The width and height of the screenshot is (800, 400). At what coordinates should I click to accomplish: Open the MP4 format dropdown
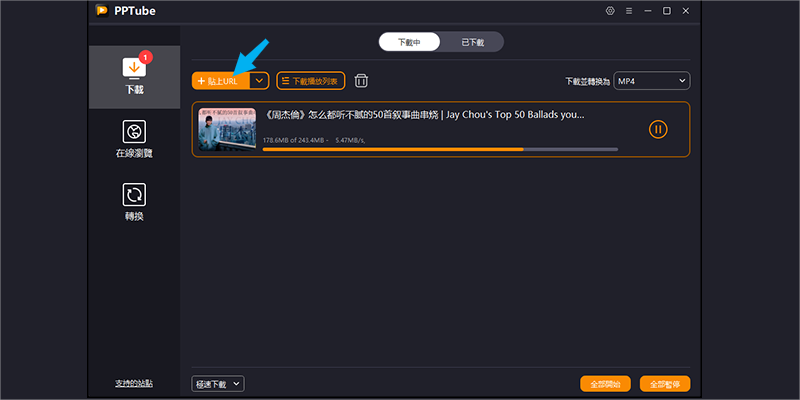tap(652, 81)
